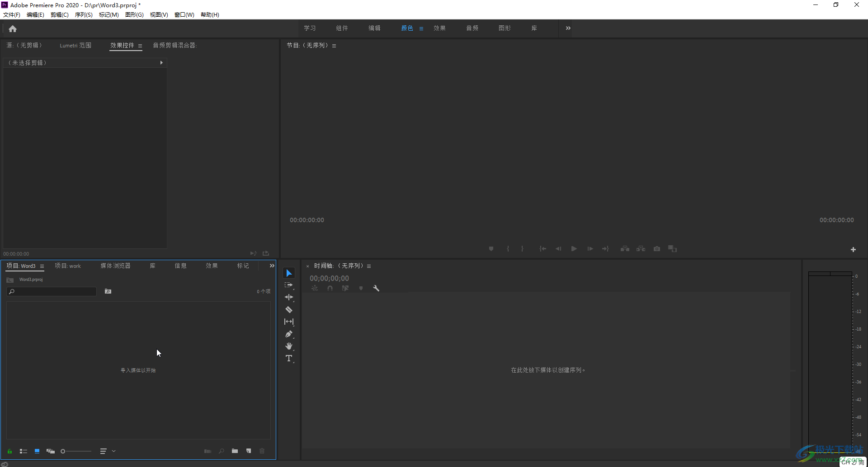This screenshot has width=868, height=467.
Task: Select the Razor tool
Action: [x=289, y=310]
